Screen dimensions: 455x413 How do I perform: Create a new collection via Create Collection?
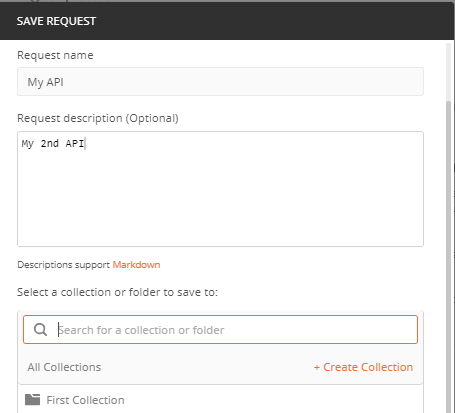[363, 367]
